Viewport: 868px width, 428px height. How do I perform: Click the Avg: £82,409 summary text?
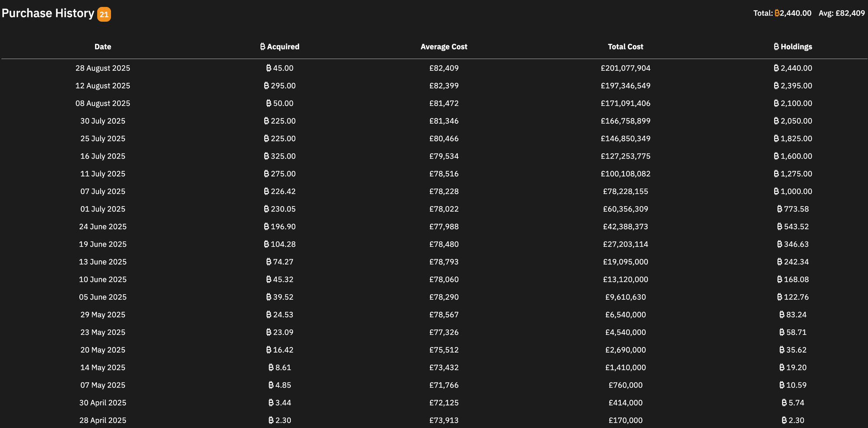coord(842,13)
